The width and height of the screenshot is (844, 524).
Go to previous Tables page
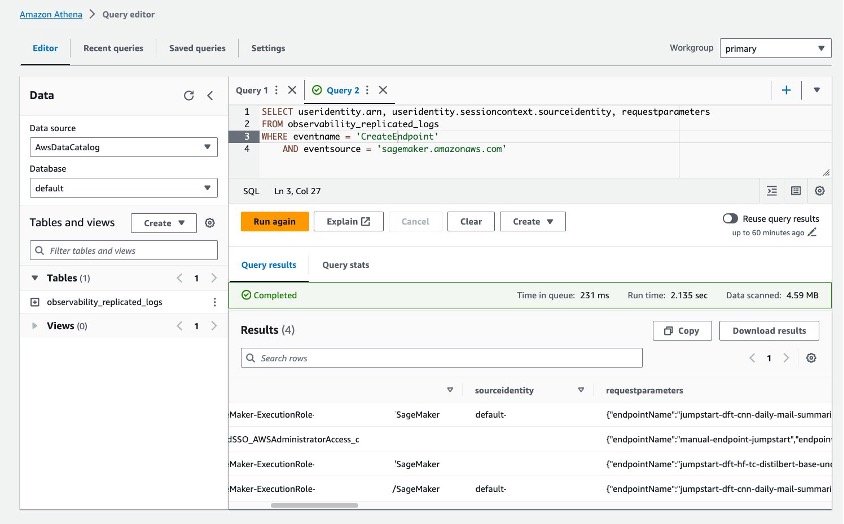(x=180, y=278)
